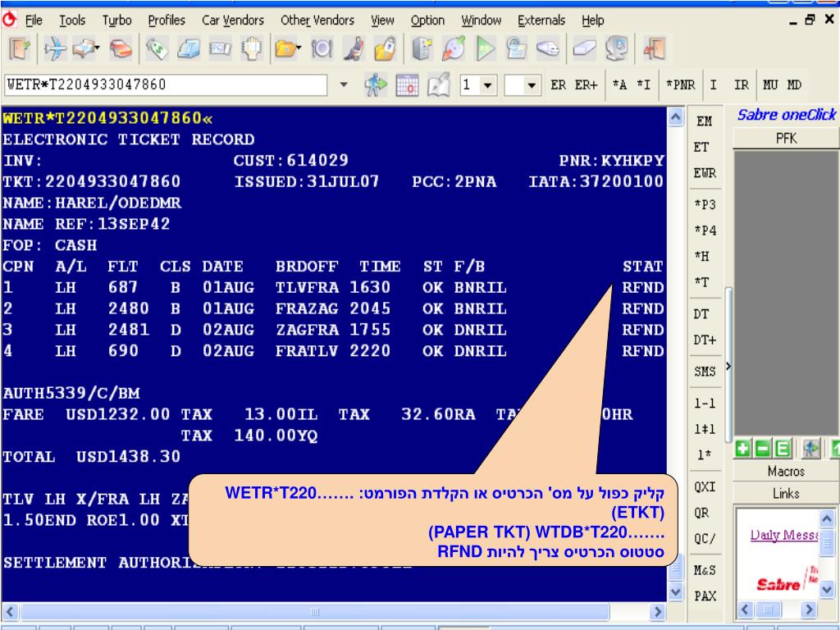840x630 pixels.
Task: Click the terminal vertical scrollbar up arrow
Action: click(676, 116)
